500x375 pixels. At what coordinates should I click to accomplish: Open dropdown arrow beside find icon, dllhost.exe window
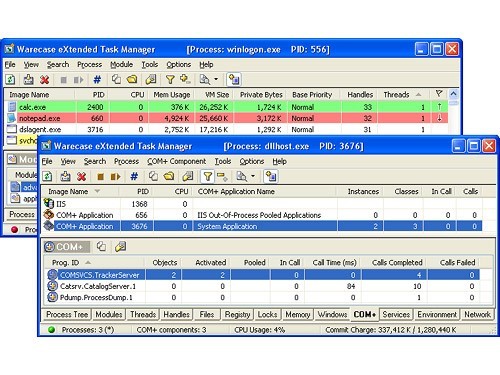[253, 176]
